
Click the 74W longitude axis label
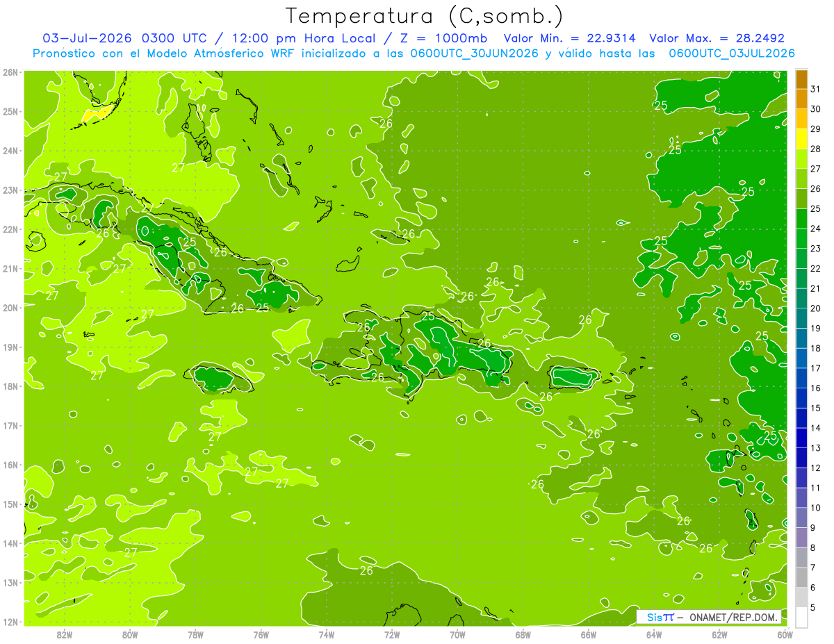pos(326,634)
